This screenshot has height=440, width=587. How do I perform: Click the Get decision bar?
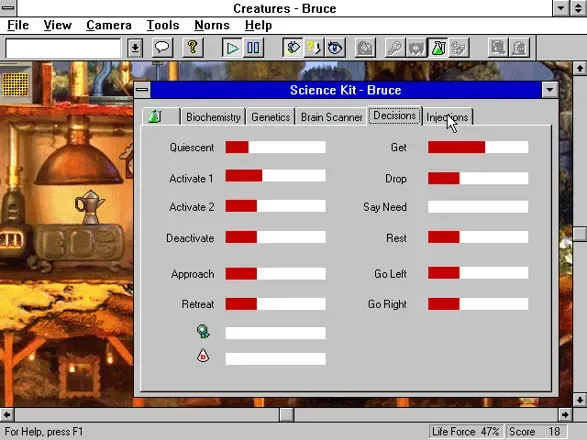(478, 147)
